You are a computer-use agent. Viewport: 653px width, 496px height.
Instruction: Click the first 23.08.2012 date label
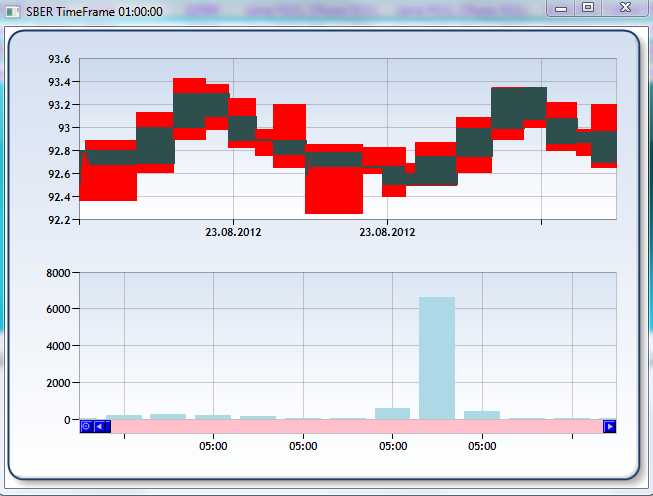[233, 232]
